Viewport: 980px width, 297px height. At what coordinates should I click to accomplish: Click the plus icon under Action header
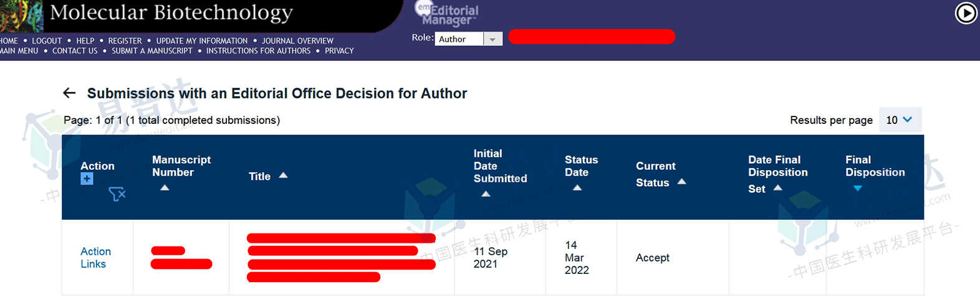pos(87,179)
